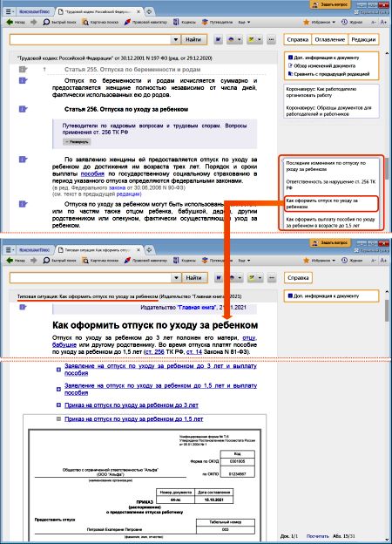
Task: Click the search input field in the bottom window
Action: 91,277
